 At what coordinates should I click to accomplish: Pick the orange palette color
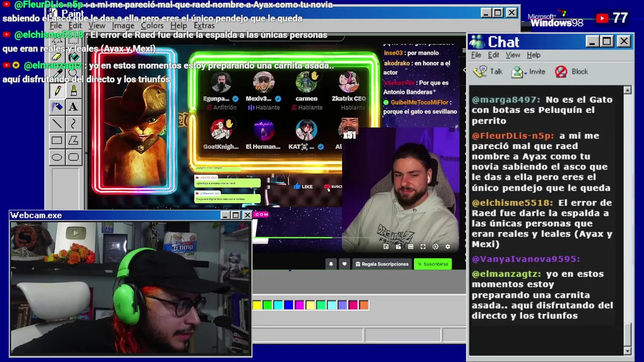coord(364,305)
